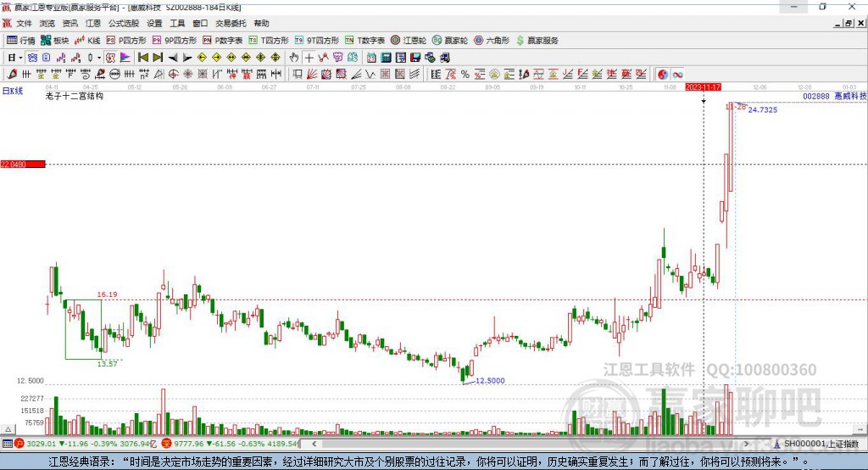
Task: Open the calculator icon
Action: (x=386, y=58)
